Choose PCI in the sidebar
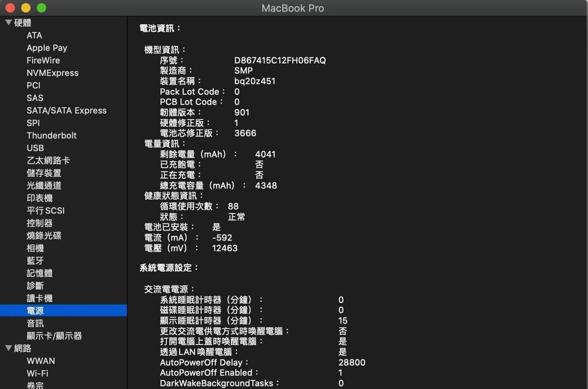588x389 pixels. tap(33, 86)
